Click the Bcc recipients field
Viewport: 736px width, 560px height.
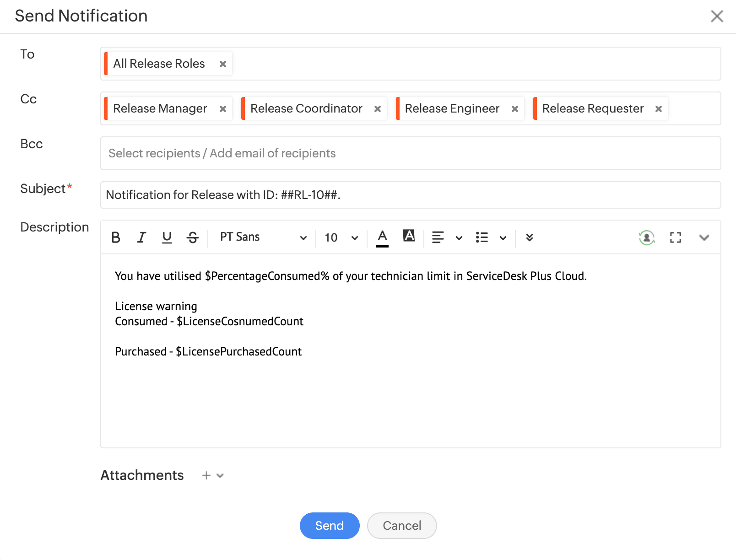coord(410,153)
